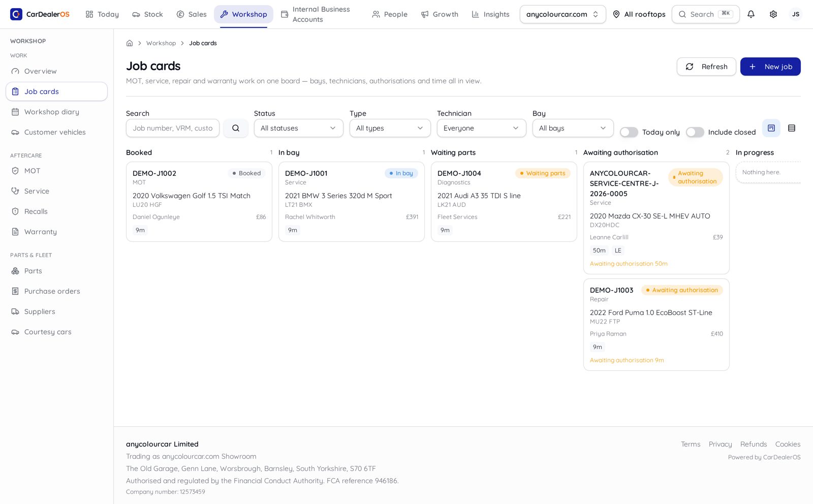
Task: Enable the Include closed toggle
Action: pos(695,132)
